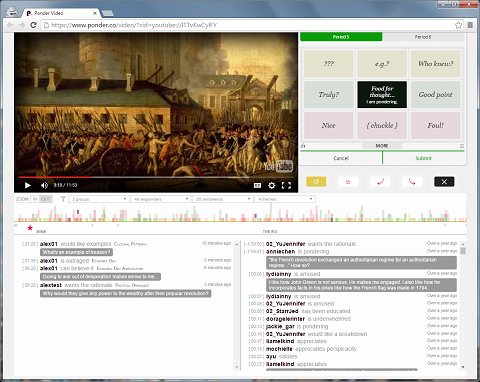Click the yellow refresh icon button
Viewport: 480px width, 382px height.
click(x=316, y=182)
